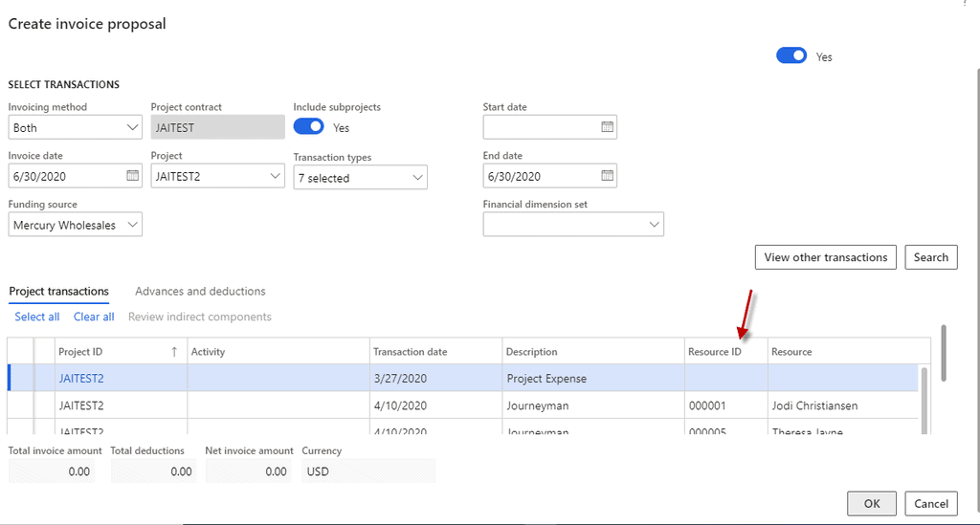980x525 pixels.
Task: Click the Net invoice amount field
Action: pos(249,471)
